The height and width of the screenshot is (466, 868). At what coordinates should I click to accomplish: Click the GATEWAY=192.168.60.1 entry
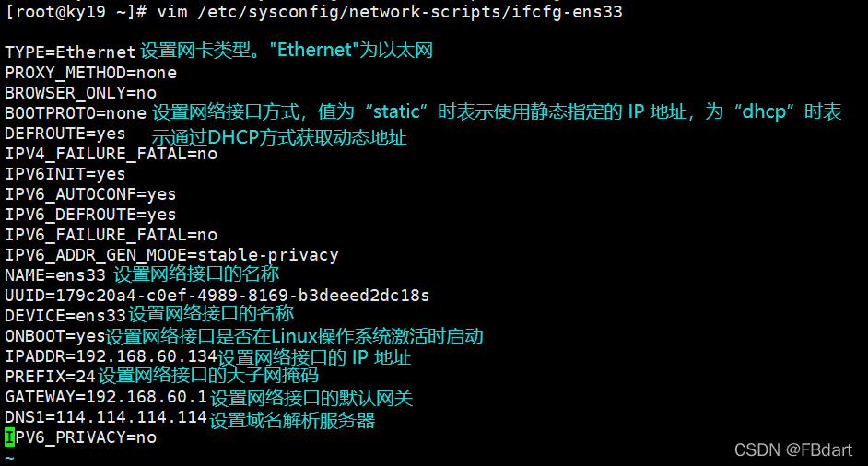pyautogui.click(x=106, y=397)
